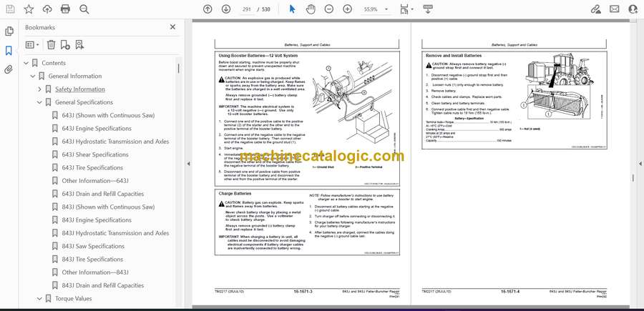Add new bookmark icon in panel
This screenshot has width=644, height=311.
[x=65, y=45]
